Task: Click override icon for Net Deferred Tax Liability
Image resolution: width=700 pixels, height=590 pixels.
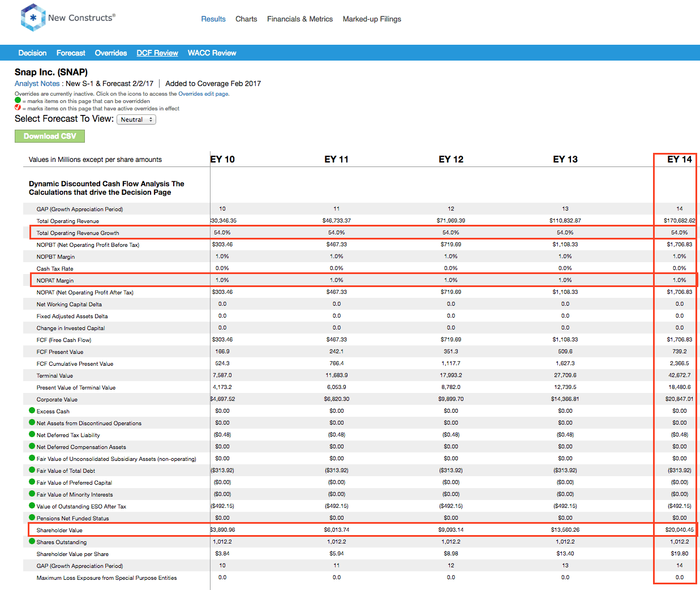Action: click(x=32, y=434)
